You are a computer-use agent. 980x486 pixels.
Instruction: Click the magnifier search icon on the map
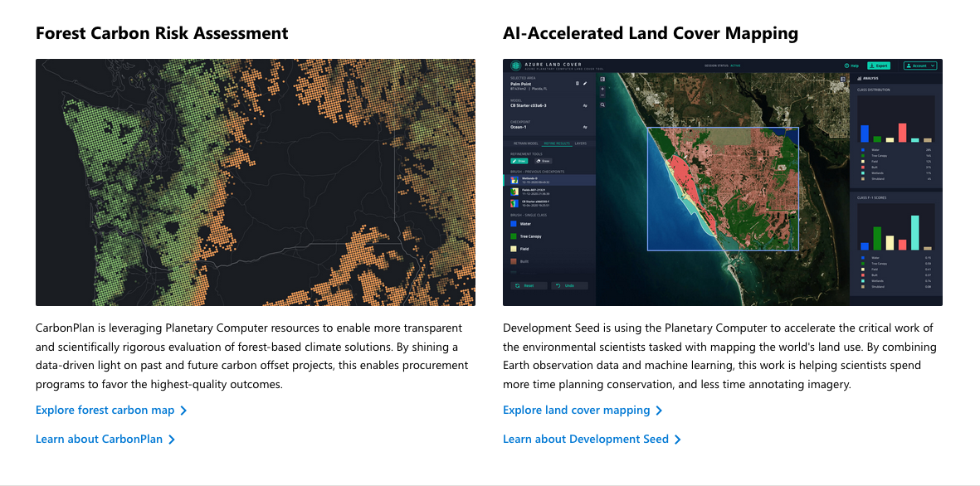click(x=602, y=104)
